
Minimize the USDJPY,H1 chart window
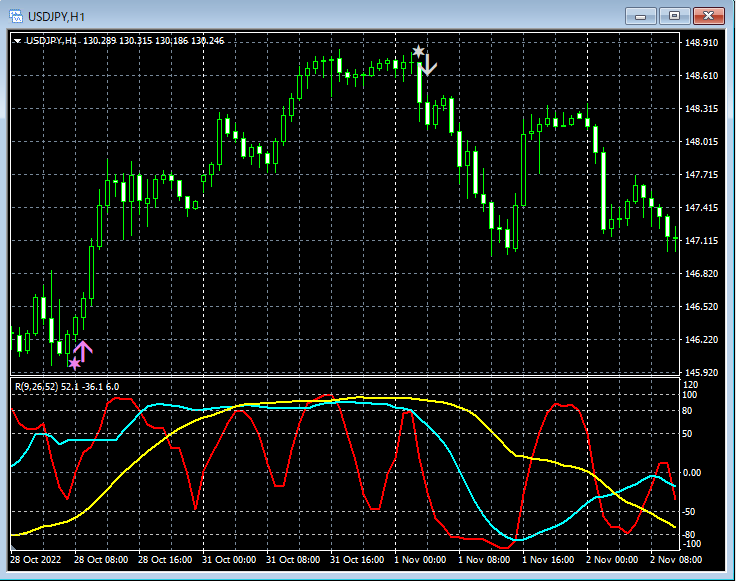(x=641, y=15)
